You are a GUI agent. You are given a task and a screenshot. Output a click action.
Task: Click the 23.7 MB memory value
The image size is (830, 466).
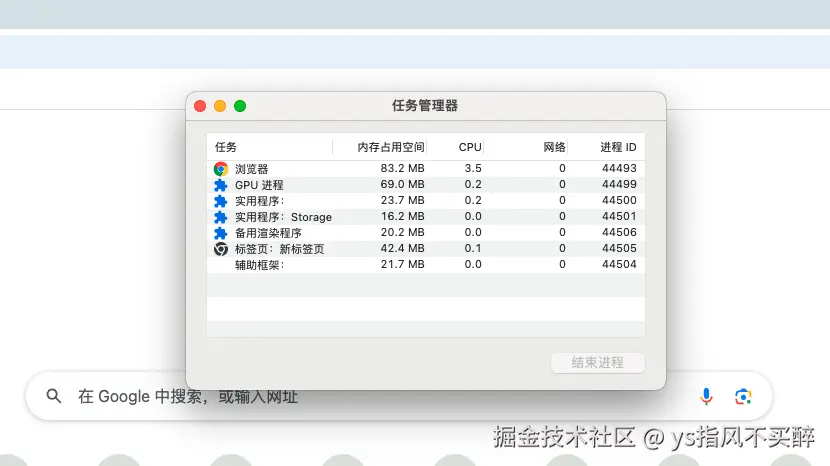pyautogui.click(x=402, y=200)
